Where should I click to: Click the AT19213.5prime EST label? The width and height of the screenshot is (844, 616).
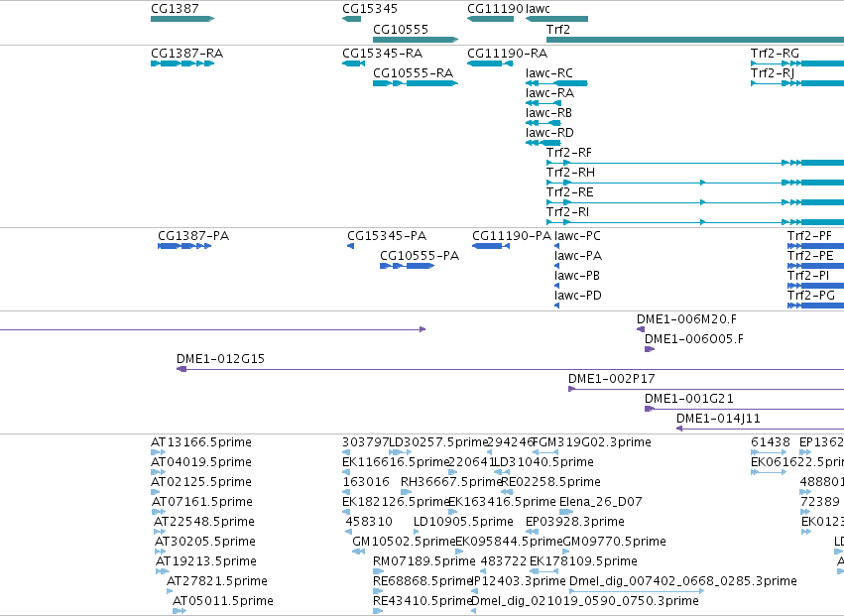(206, 562)
